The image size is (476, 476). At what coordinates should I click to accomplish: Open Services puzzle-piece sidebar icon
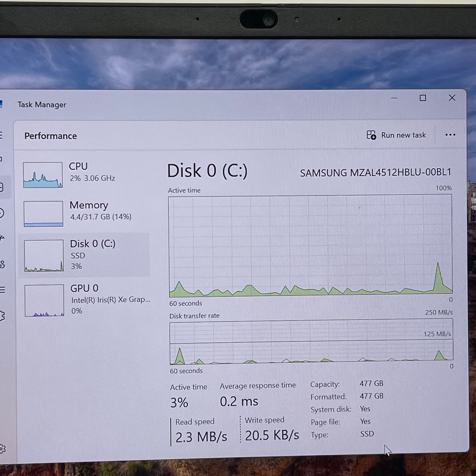[2, 316]
